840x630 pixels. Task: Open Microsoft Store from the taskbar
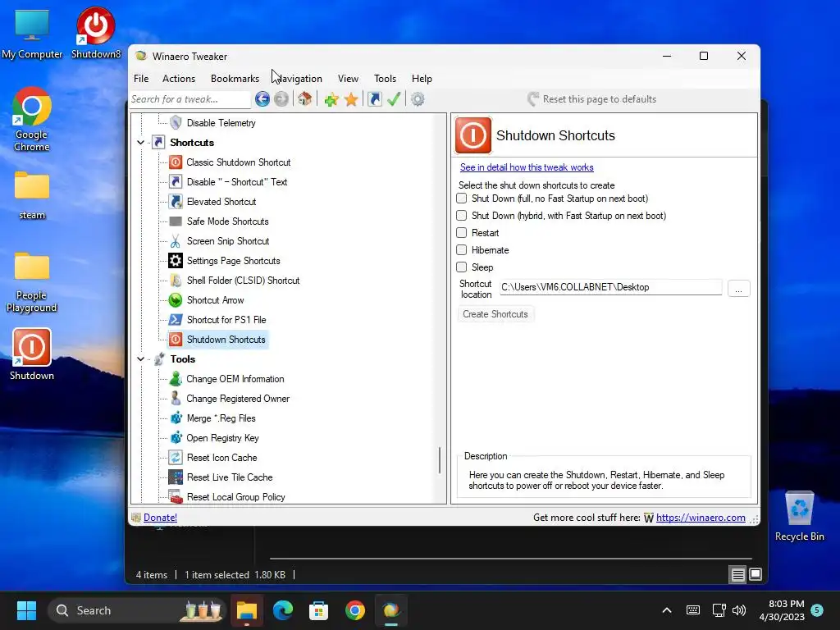tap(319, 610)
